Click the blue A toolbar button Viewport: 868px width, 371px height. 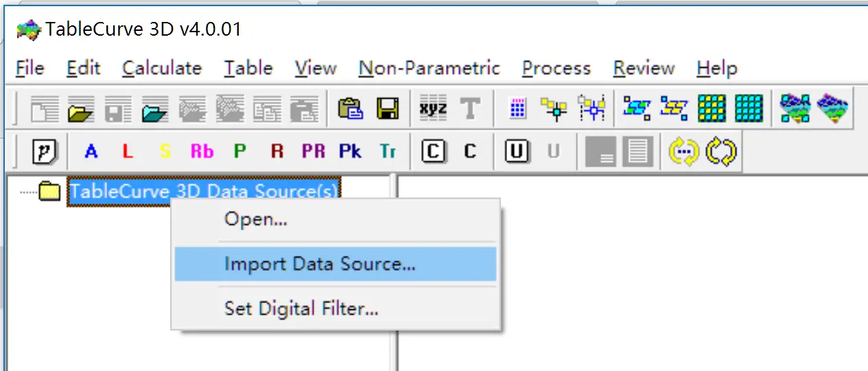(91, 152)
